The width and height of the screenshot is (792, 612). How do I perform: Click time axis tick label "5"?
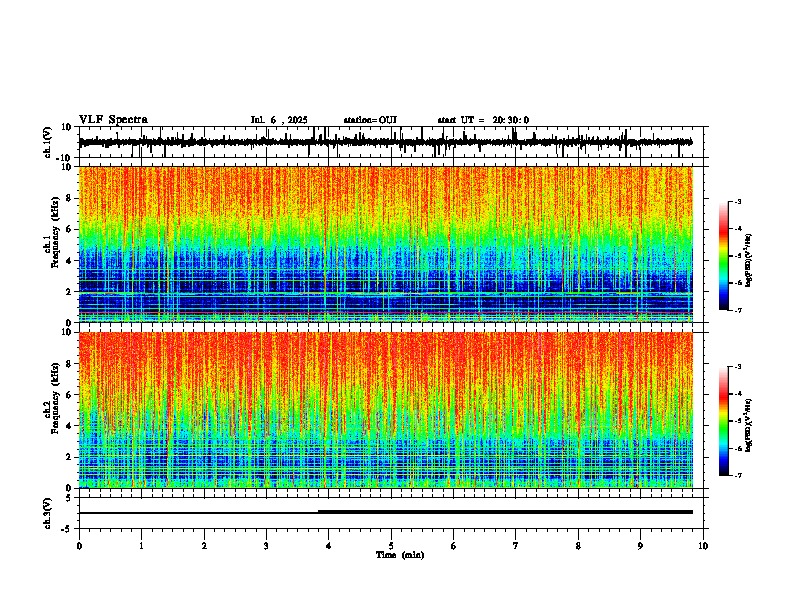[x=391, y=546]
